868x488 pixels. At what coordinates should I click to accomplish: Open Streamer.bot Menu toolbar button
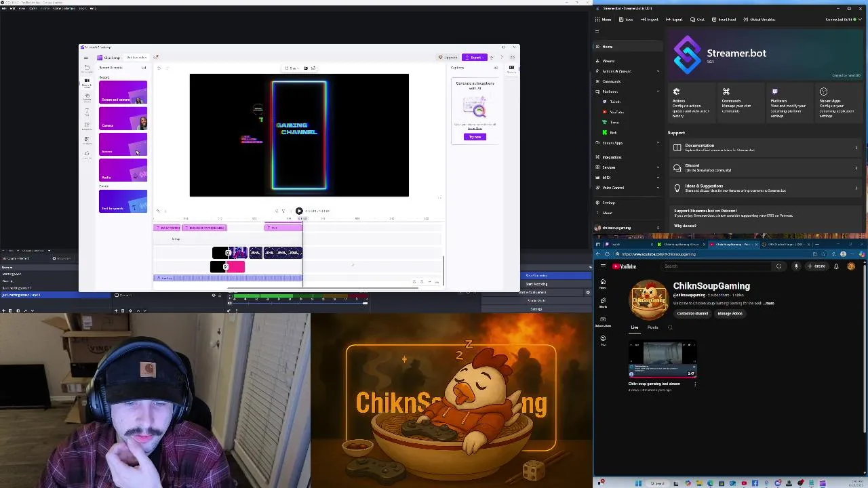point(604,19)
